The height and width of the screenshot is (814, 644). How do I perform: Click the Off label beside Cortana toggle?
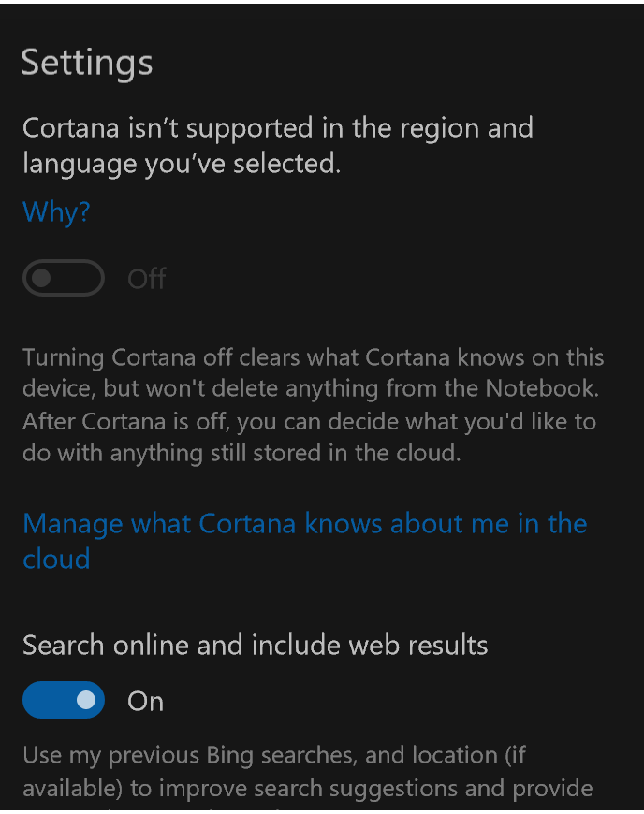(x=146, y=278)
